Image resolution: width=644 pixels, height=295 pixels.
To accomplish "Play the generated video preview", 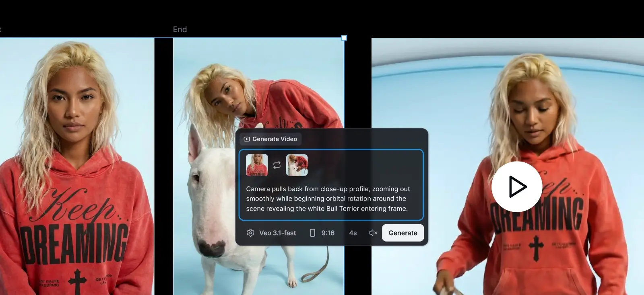I will click(x=516, y=186).
